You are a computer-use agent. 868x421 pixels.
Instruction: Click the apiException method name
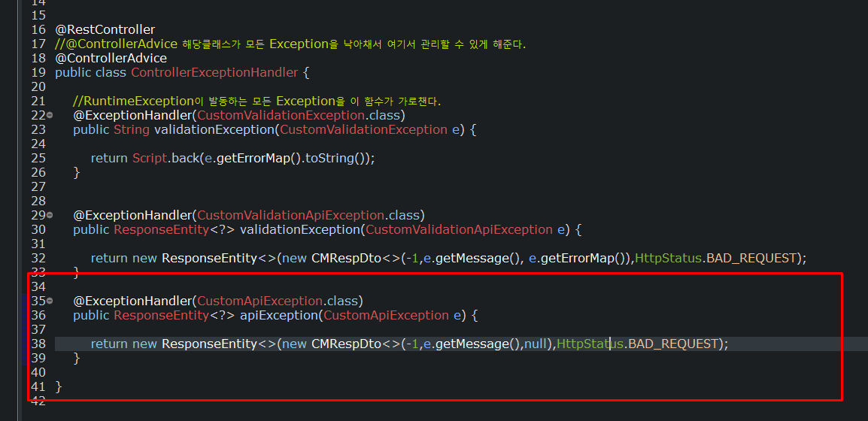278,316
